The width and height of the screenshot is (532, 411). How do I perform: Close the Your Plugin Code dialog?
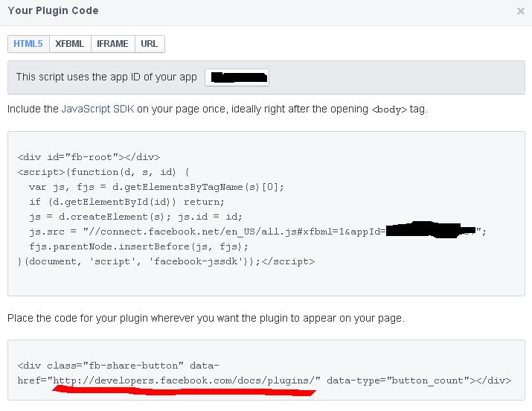(520, 11)
